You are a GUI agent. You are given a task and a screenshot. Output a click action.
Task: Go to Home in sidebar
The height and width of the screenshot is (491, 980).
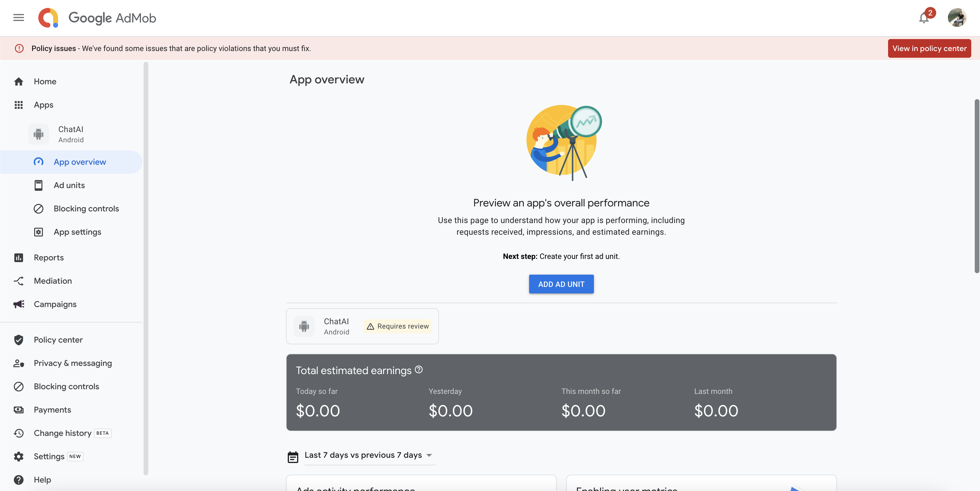click(45, 81)
